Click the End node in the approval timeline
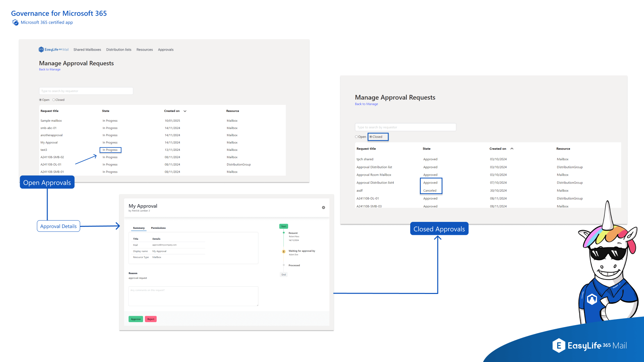The image size is (644, 362). pos(283,275)
